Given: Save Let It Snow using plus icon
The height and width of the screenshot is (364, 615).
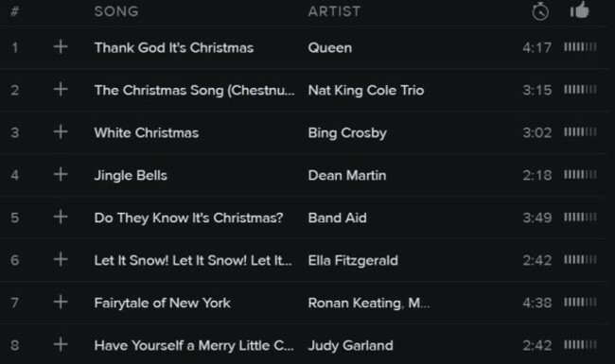Looking at the screenshot, I should click(x=61, y=259).
